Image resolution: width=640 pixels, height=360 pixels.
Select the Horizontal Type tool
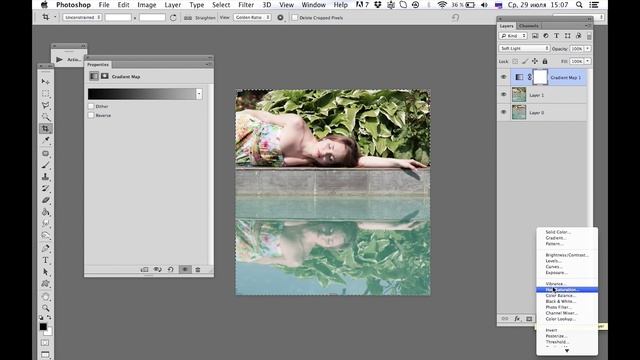click(45, 260)
